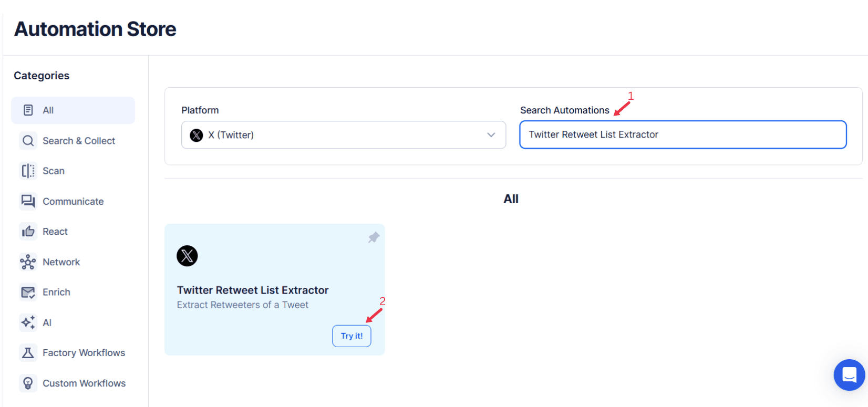Viewport: 868px width, 407px height.
Task: Expand the X (Twitter) platform selector chevron
Action: click(x=491, y=135)
